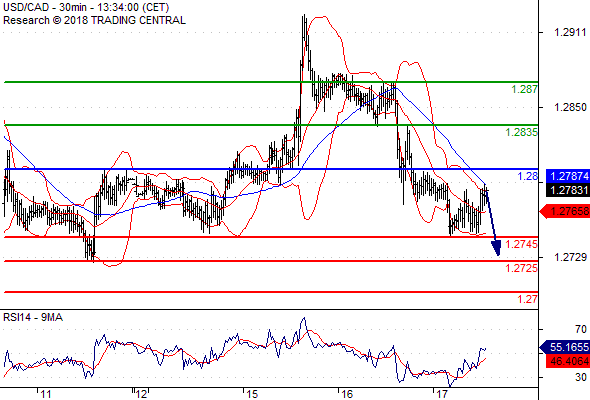Click the black 1.27831 current price tag

(x=568, y=190)
